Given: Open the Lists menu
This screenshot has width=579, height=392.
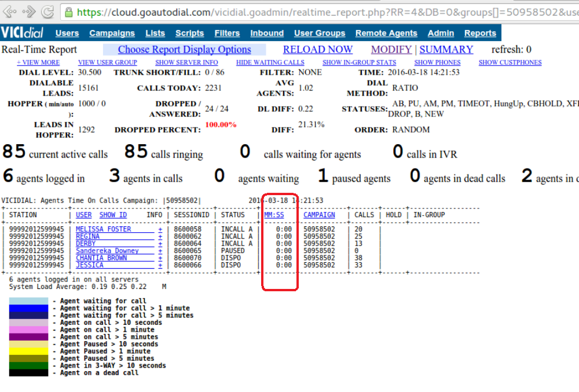Looking at the screenshot, I should pos(155,33).
